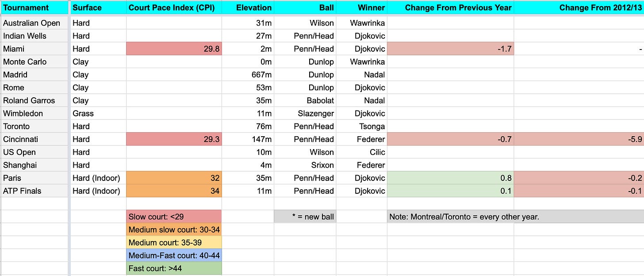
Task: Click the Fast court >44 legend cell
Action: (x=174, y=268)
